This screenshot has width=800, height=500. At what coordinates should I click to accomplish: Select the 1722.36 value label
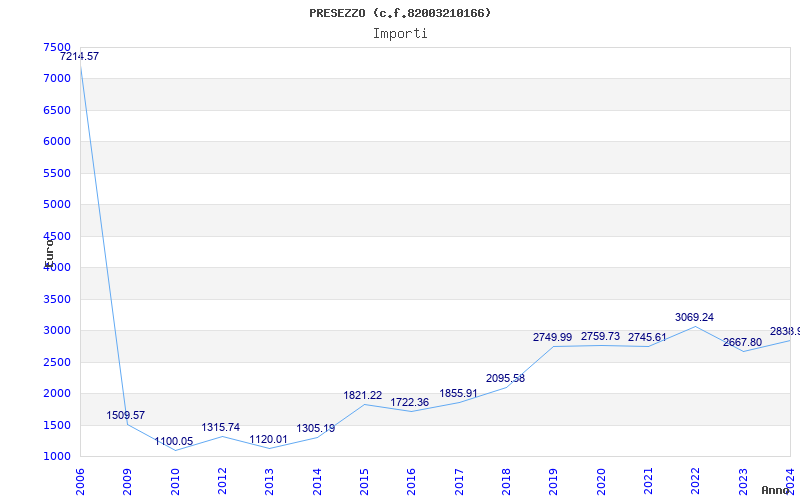pyautogui.click(x=410, y=403)
